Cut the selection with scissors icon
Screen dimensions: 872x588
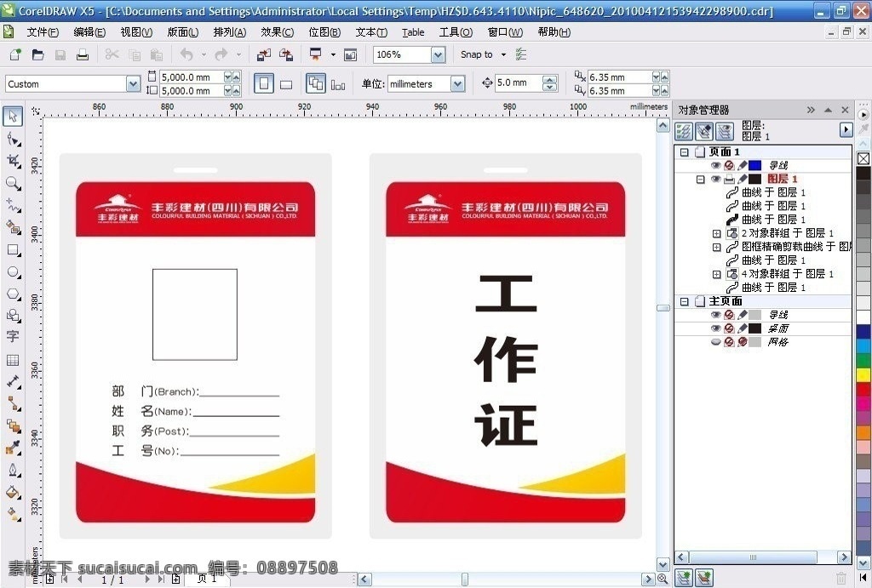point(112,54)
